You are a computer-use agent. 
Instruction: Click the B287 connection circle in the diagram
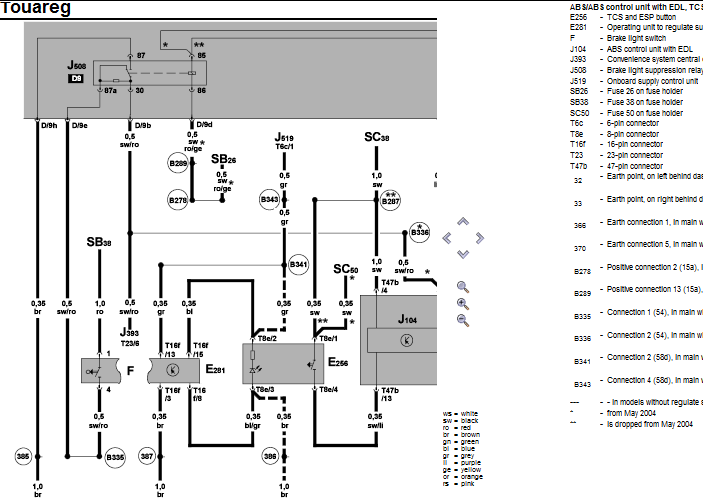(390, 200)
